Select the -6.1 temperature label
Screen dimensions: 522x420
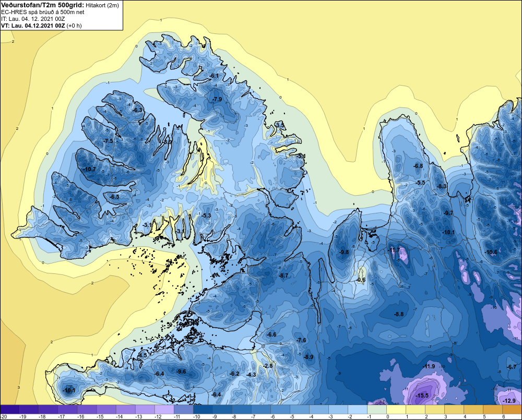tap(213, 76)
